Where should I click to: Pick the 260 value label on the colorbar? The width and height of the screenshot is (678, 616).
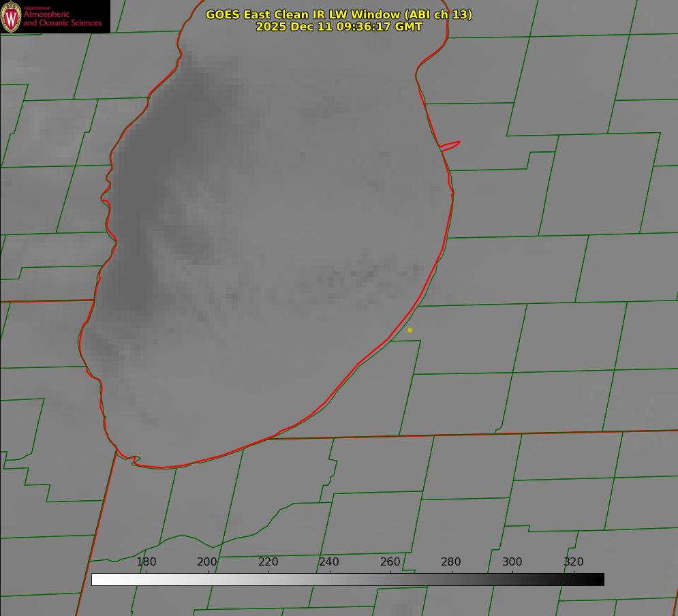[390, 562]
